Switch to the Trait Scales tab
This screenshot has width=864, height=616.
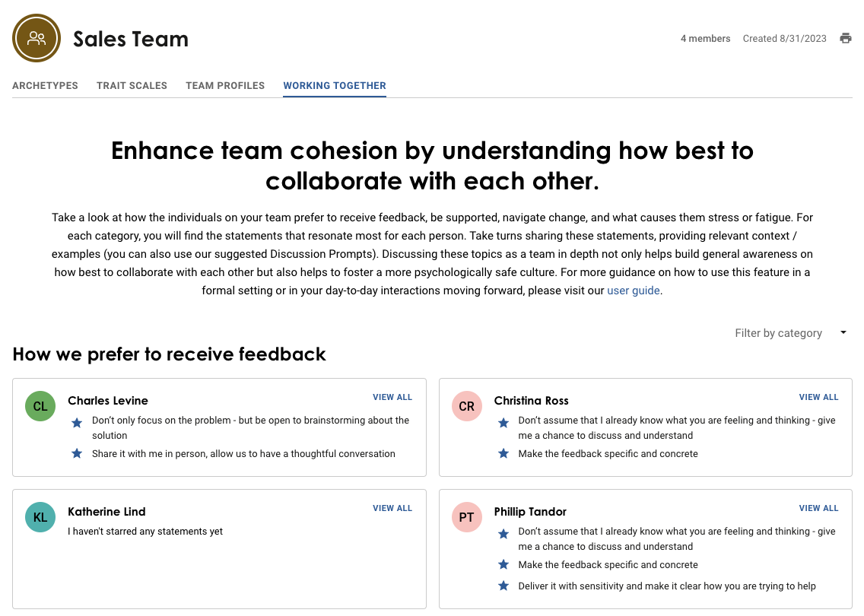point(132,86)
